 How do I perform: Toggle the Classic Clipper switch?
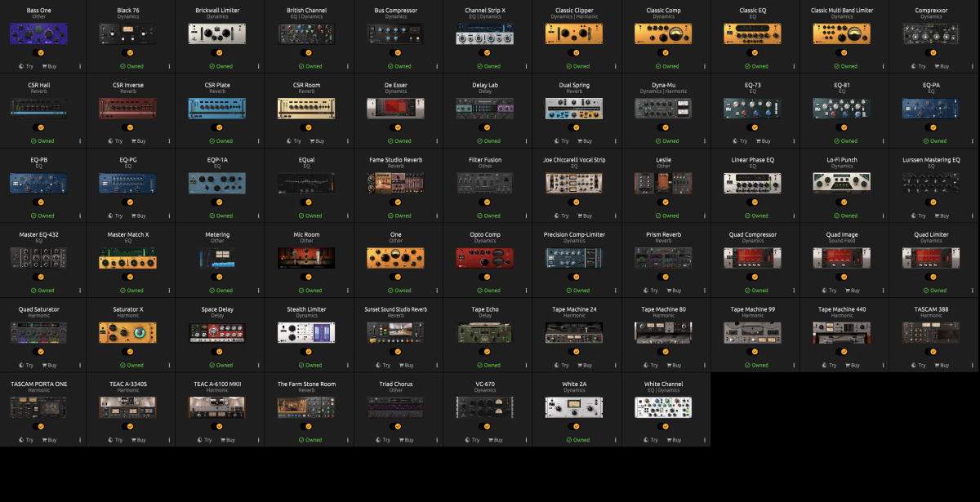point(574,52)
